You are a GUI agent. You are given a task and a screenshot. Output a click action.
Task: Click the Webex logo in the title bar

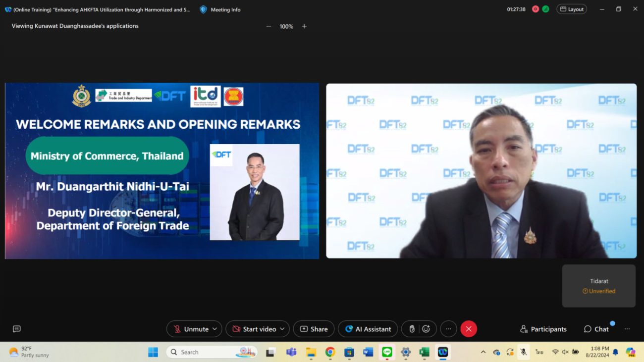click(8, 9)
